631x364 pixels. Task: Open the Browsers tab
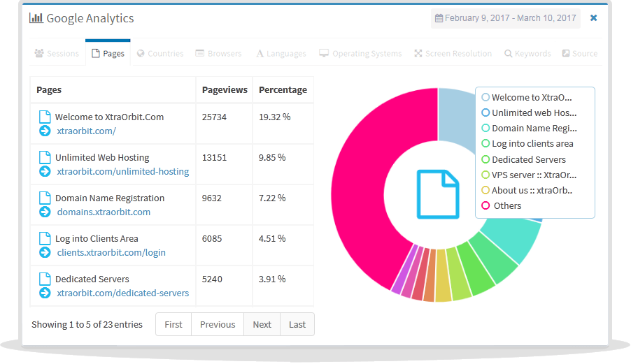pyautogui.click(x=218, y=53)
